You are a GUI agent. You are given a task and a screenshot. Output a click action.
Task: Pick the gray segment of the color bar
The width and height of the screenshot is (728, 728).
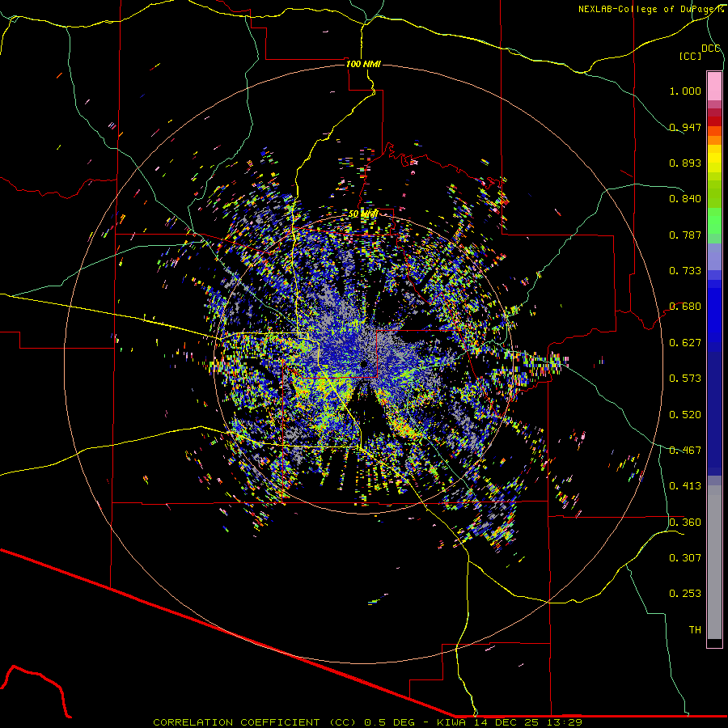pyautogui.click(x=714, y=562)
